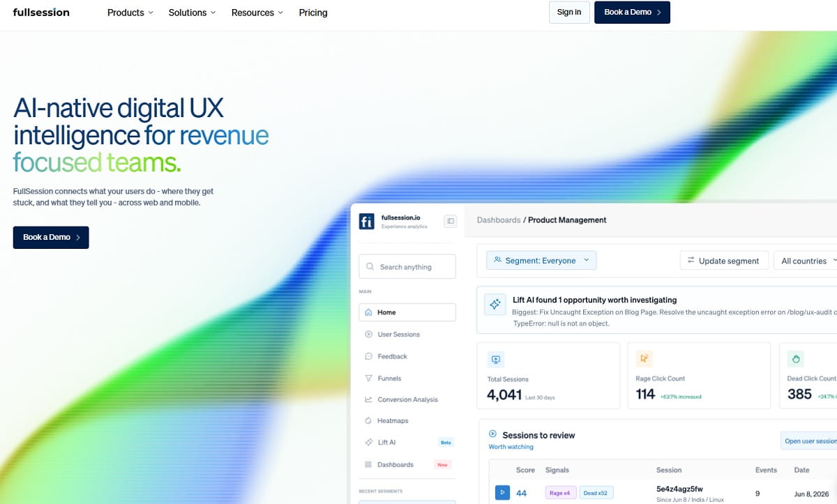This screenshot has width=837, height=504.
Task: Click the Conversion Analysis chart icon
Action: tap(368, 399)
